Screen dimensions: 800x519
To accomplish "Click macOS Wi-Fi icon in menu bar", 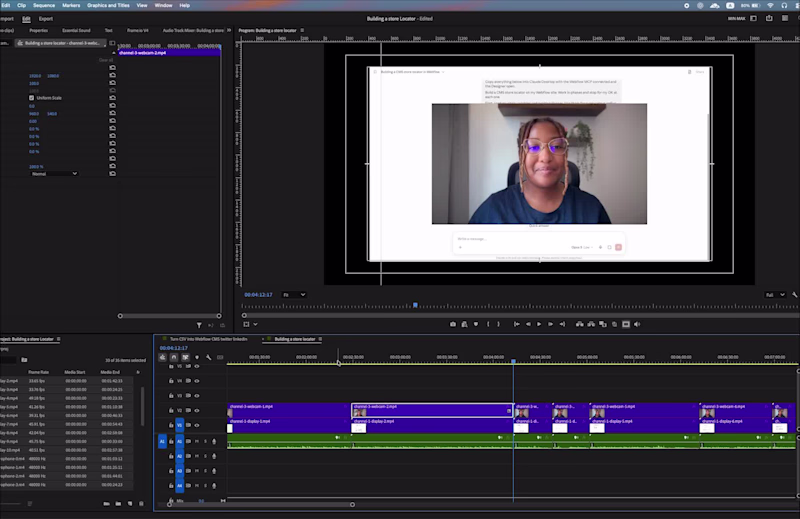I will (x=770, y=5).
